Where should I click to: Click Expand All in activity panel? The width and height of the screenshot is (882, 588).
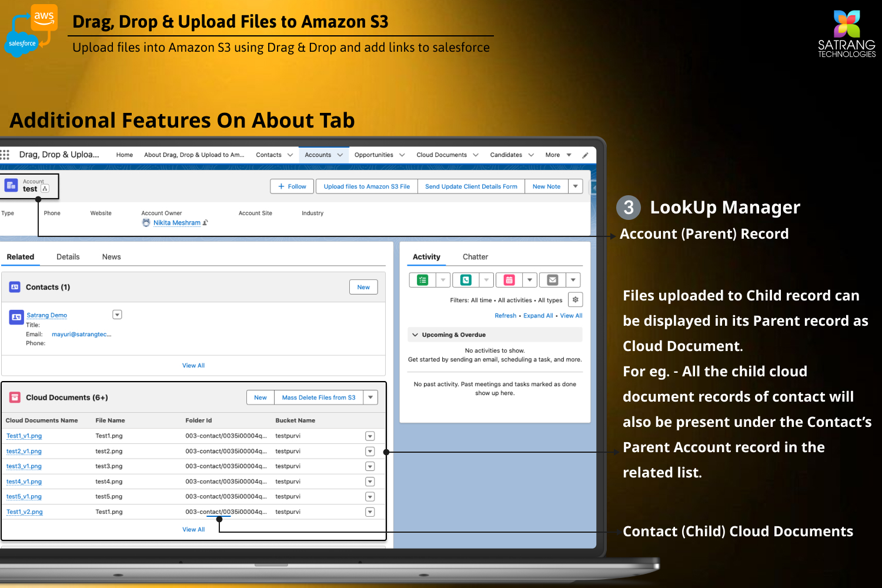[538, 316]
